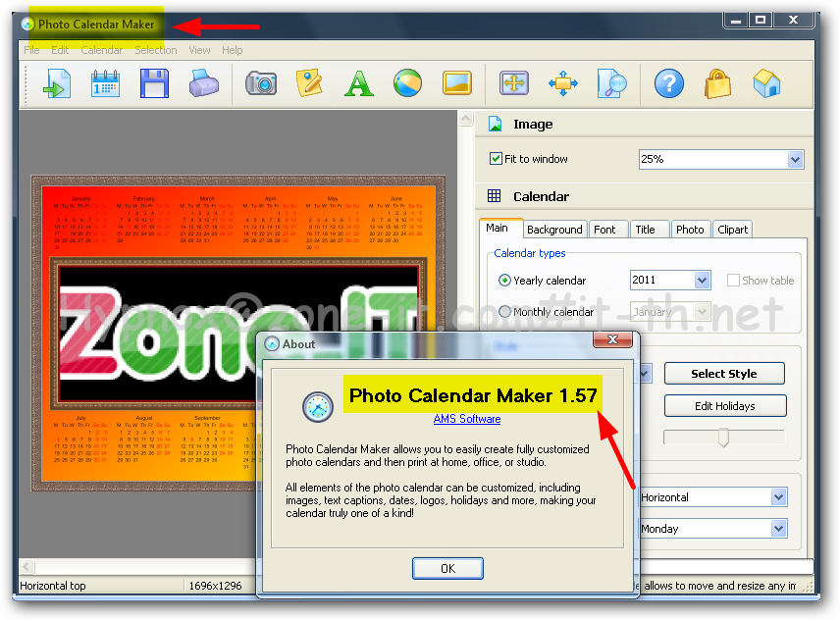Click the beach ball Clipart icon
This screenshot has width=840, height=621.
tap(407, 83)
